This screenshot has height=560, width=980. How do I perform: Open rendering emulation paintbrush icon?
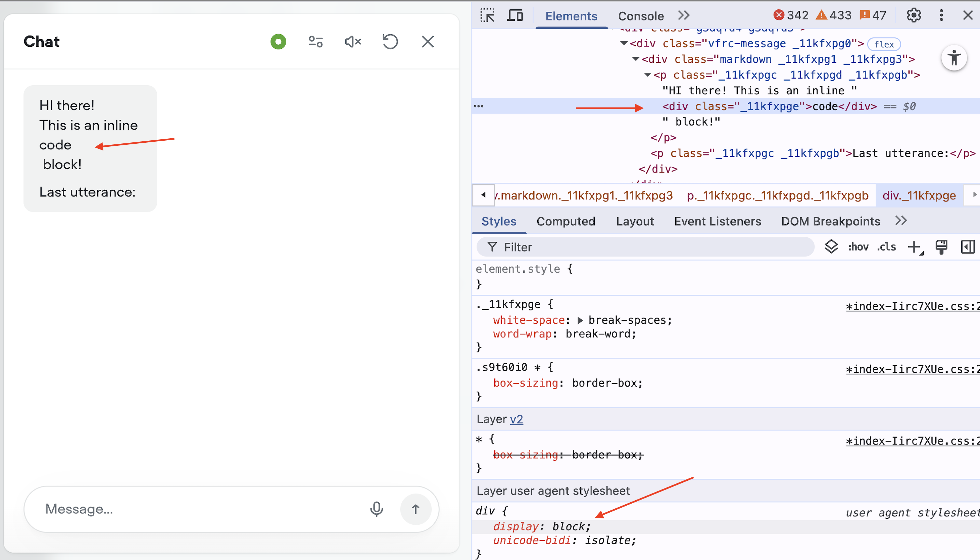(941, 247)
